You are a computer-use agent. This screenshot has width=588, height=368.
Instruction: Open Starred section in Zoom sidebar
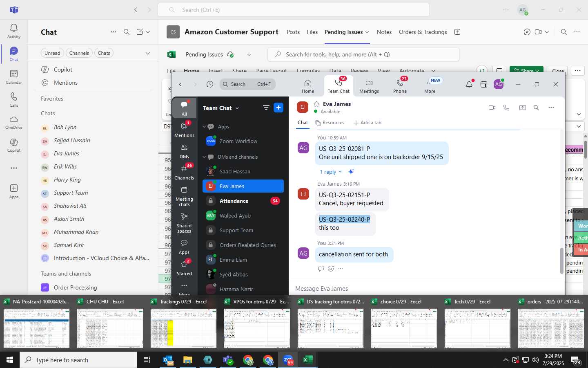[x=185, y=267]
